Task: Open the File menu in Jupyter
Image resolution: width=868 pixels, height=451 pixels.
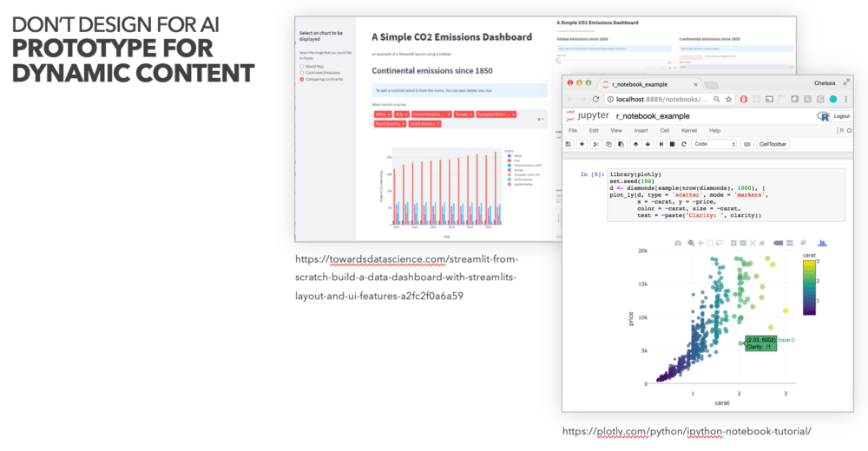Action: [x=573, y=131]
